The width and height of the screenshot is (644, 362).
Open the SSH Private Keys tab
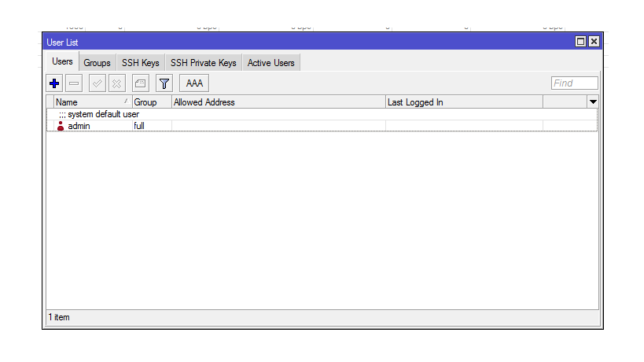204,63
